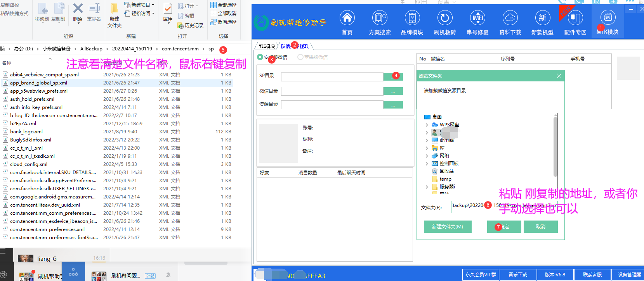
Task: Click the 资源目录 text field
Action: pos(332,105)
